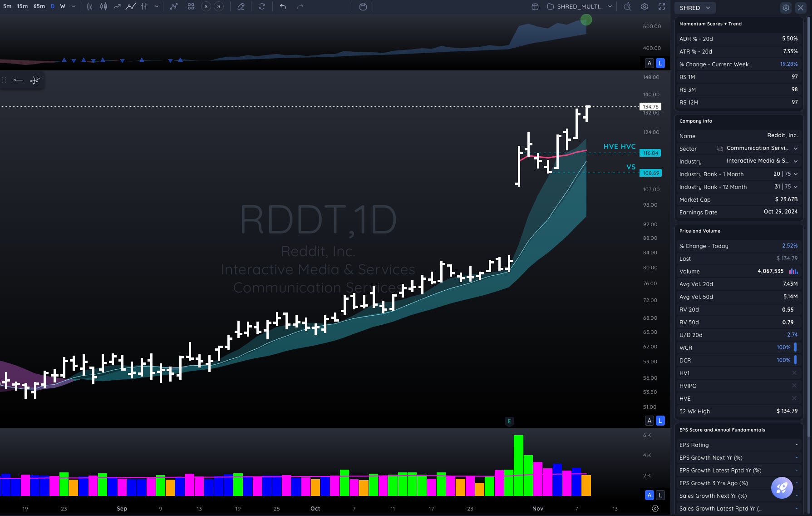Viewport: 812px width, 516px height.
Task: Open the SHRED_MULTI layout dropdown
Action: point(610,6)
